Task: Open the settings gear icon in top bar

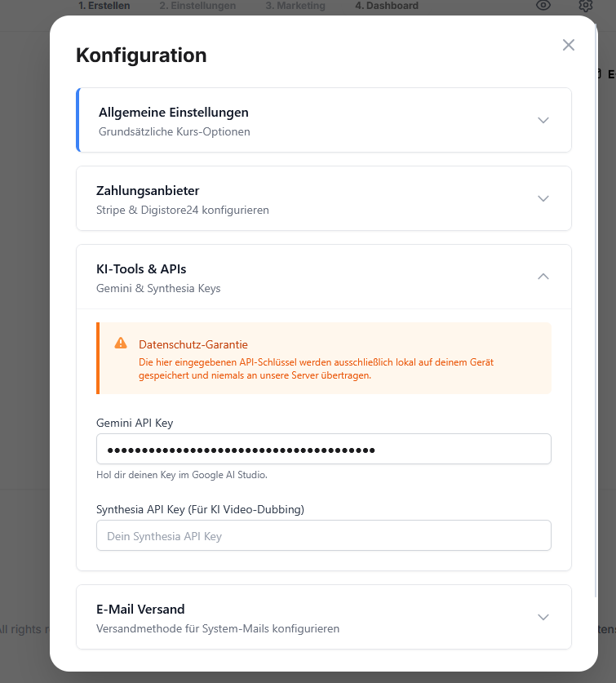Action: click(x=586, y=6)
